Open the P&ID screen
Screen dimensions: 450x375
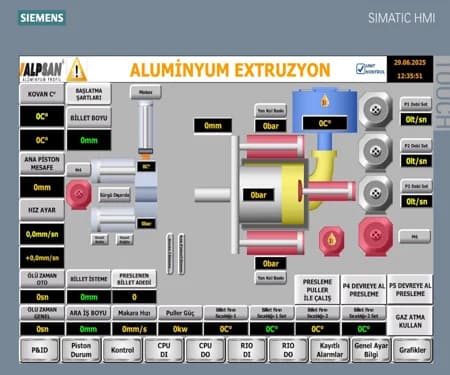tap(40, 350)
